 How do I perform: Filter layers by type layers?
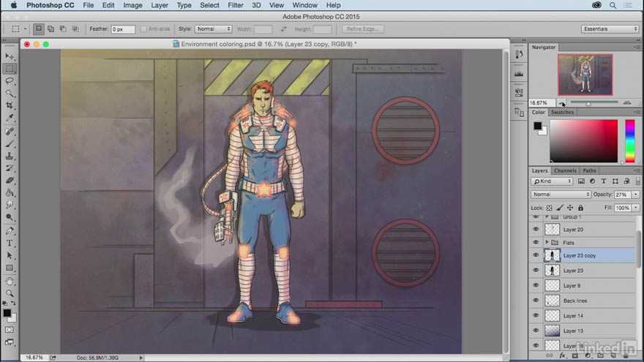click(x=604, y=181)
